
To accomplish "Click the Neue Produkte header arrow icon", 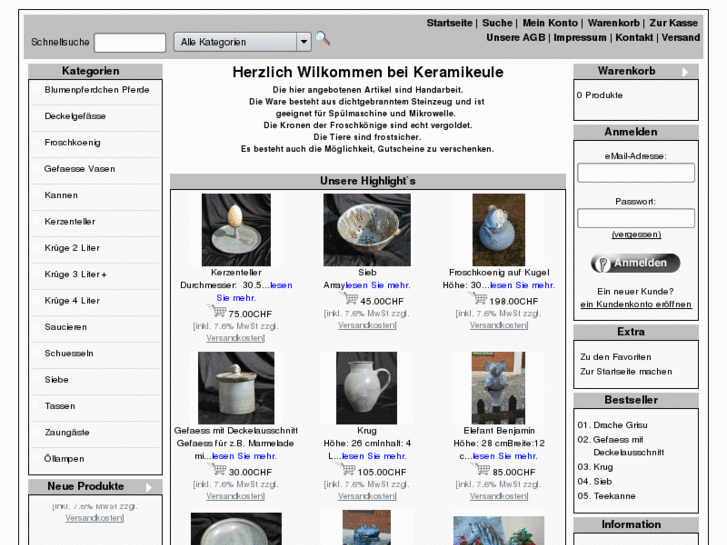I will [x=148, y=487].
